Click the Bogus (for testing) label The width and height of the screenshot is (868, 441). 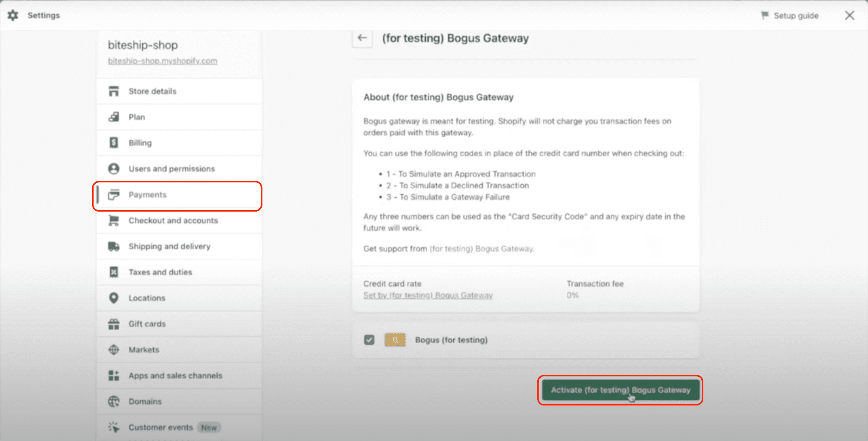pyautogui.click(x=451, y=340)
